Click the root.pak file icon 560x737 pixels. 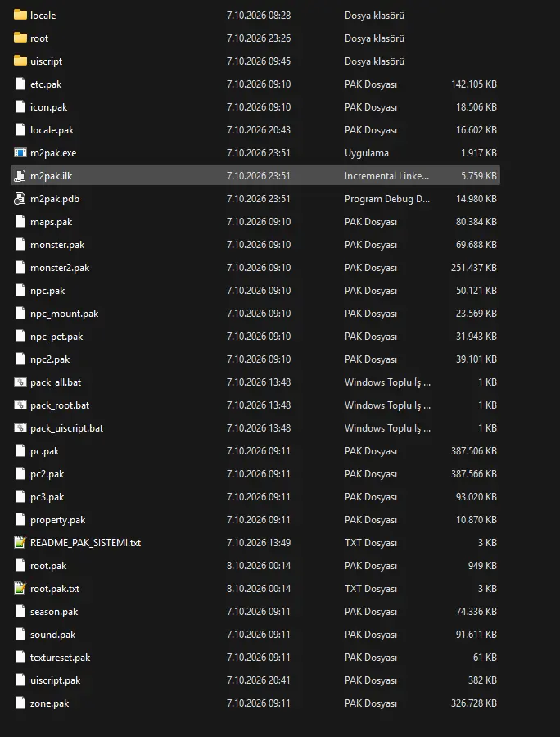(20, 565)
